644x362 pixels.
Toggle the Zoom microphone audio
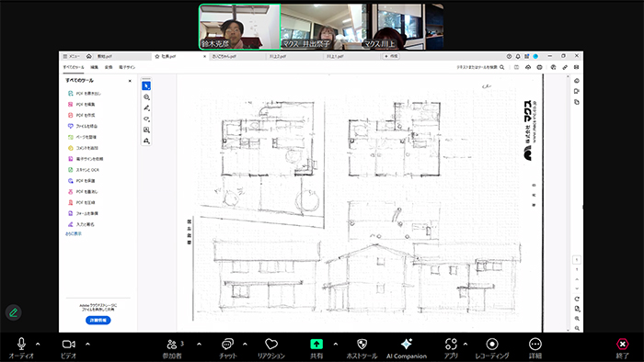click(x=21, y=349)
